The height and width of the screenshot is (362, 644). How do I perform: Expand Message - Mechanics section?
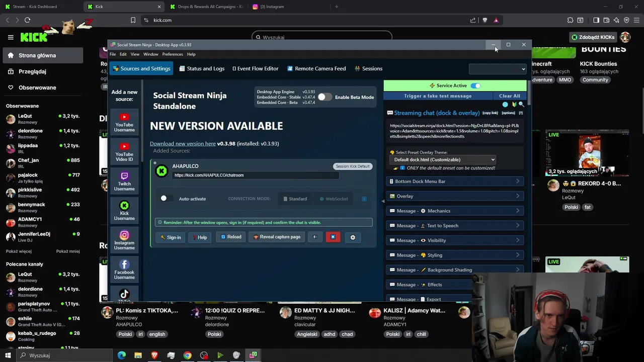pos(455,211)
